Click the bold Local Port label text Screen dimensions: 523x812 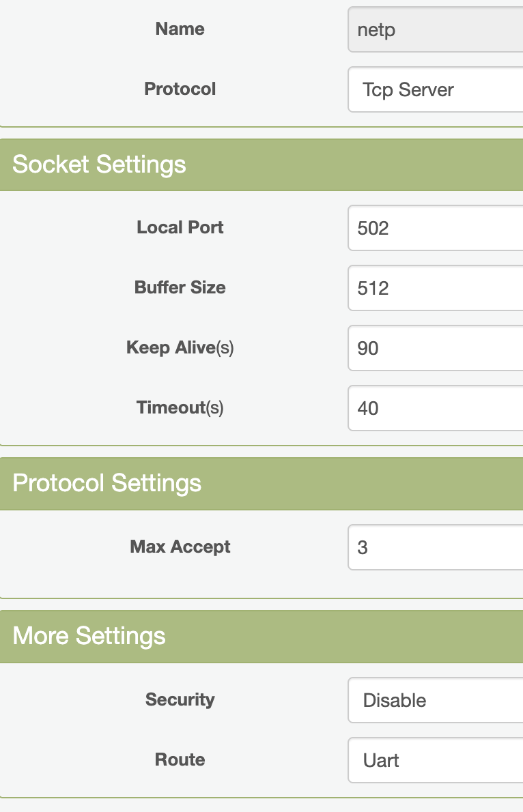tap(180, 227)
